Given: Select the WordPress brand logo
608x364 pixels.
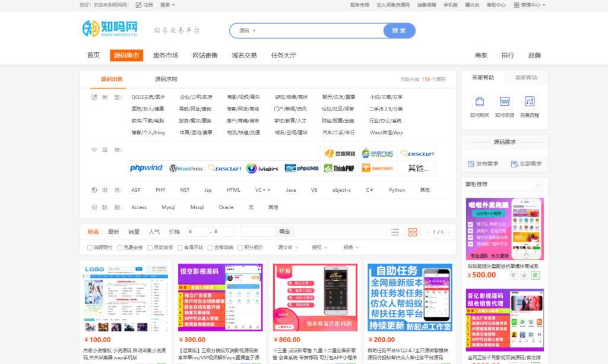Looking at the screenshot, I should (186, 169).
